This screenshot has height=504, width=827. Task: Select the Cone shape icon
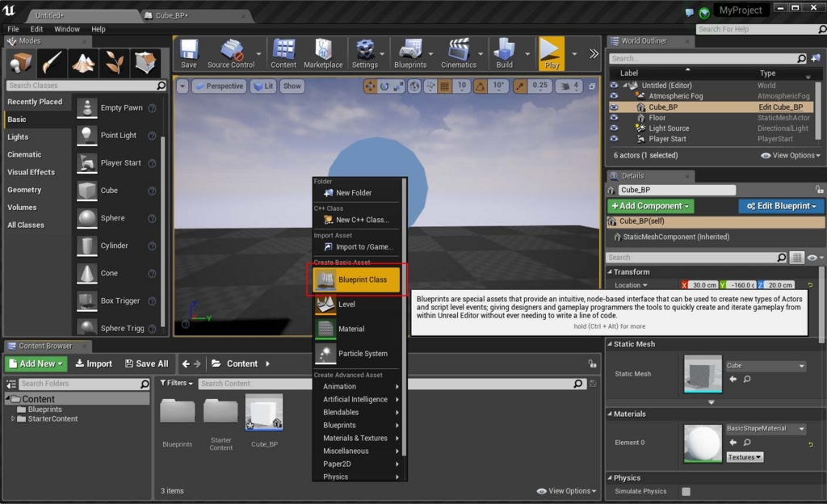[x=87, y=273]
